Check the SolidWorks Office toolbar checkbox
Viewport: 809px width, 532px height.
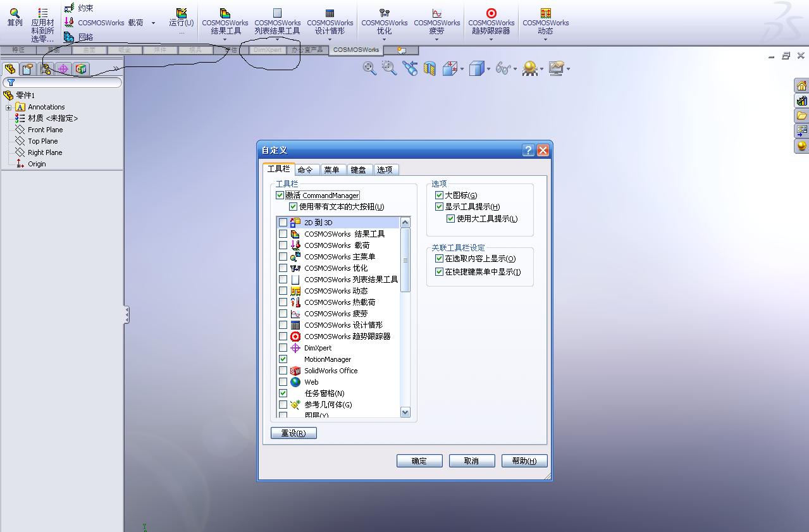[x=283, y=371]
